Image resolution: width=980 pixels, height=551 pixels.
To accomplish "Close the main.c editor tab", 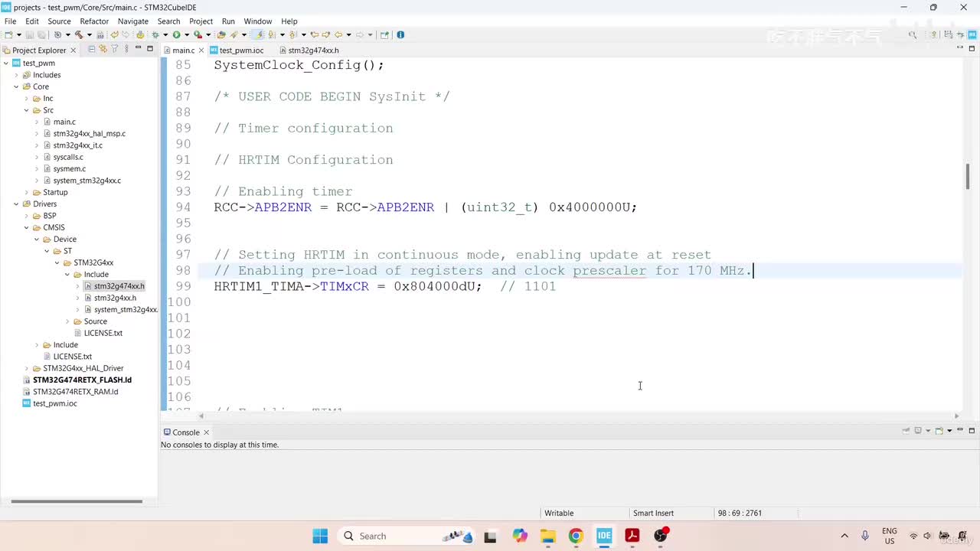I will 202,51.
